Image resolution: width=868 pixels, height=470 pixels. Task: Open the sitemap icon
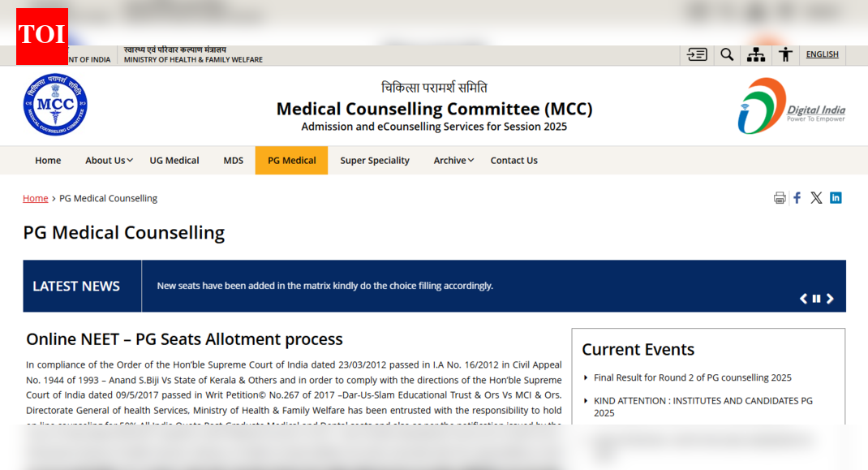pos(756,54)
